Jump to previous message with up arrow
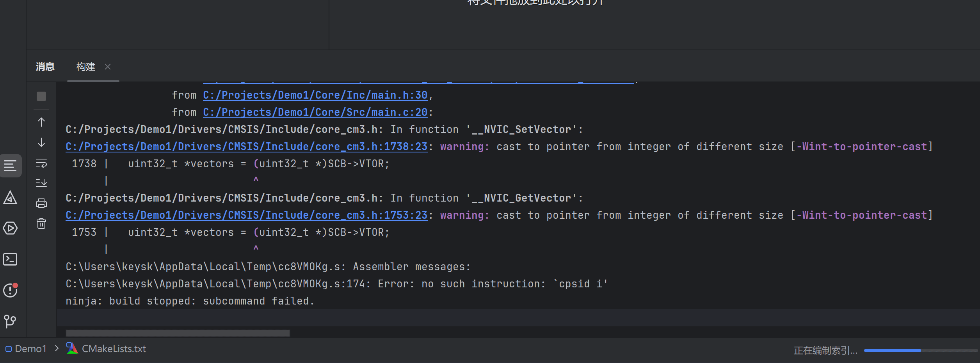The height and width of the screenshot is (363, 980). click(41, 122)
